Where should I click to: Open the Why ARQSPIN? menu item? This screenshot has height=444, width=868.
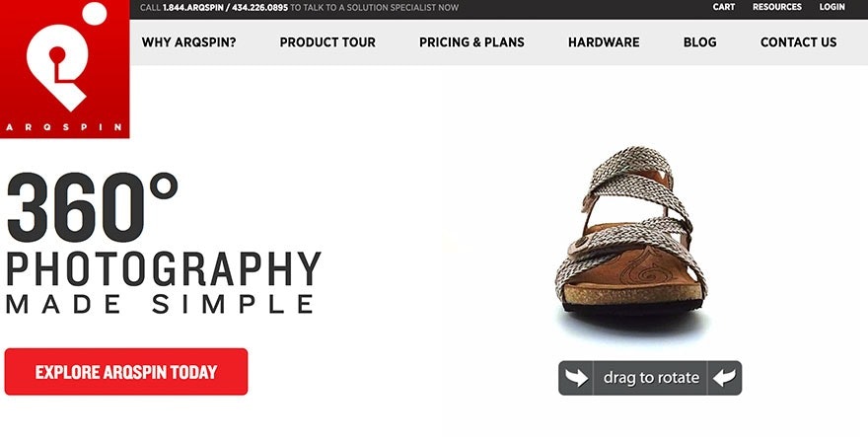tap(189, 42)
